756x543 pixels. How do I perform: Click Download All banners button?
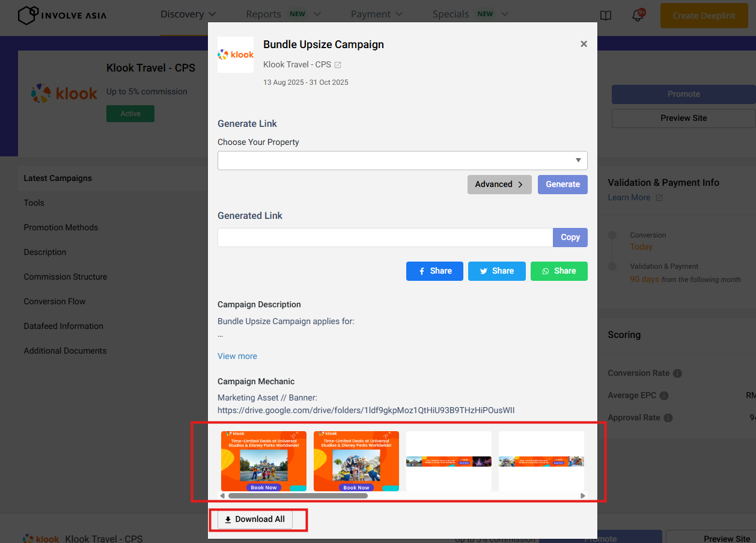tap(255, 520)
